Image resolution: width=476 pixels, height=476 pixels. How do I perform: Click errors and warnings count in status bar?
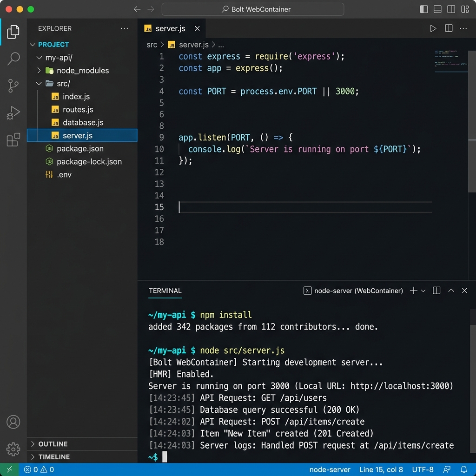pyautogui.click(x=39, y=469)
